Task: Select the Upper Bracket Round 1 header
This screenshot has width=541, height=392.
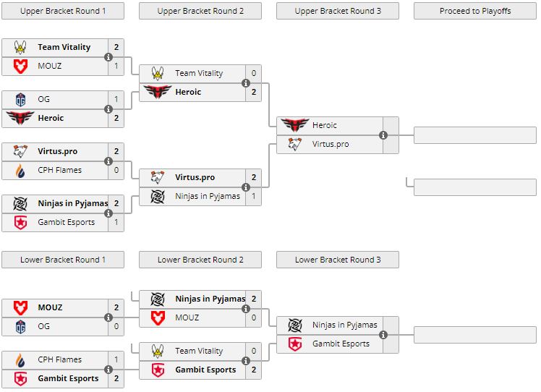Action: pyautogui.click(x=63, y=11)
